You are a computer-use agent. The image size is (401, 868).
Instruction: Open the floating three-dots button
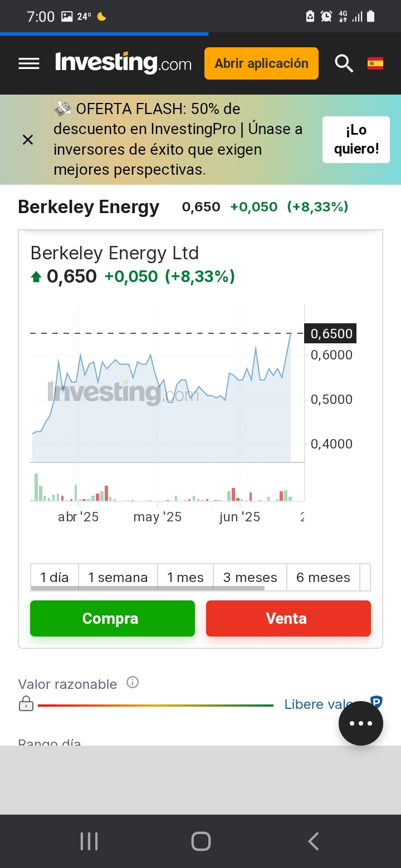tap(361, 723)
